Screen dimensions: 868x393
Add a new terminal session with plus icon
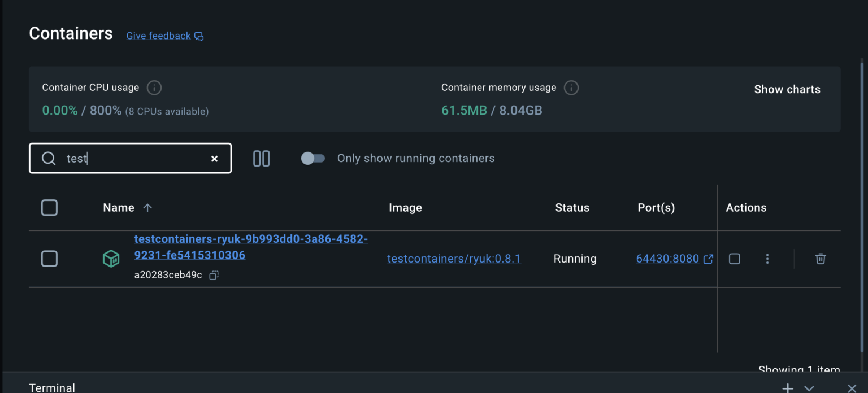click(787, 388)
